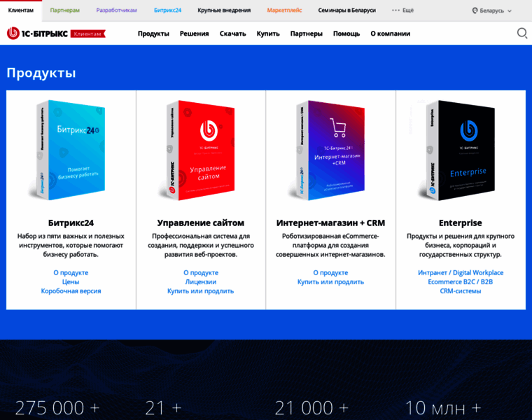The height and width of the screenshot is (420, 532).
Task: Click the Битрикс24 description text
Action: (x=71, y=245)
